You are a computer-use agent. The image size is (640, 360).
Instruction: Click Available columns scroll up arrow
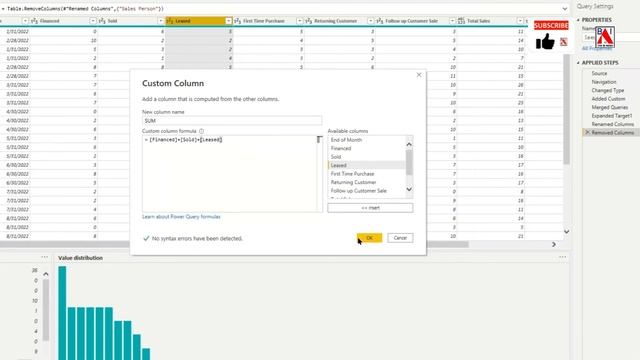[409, 144]
